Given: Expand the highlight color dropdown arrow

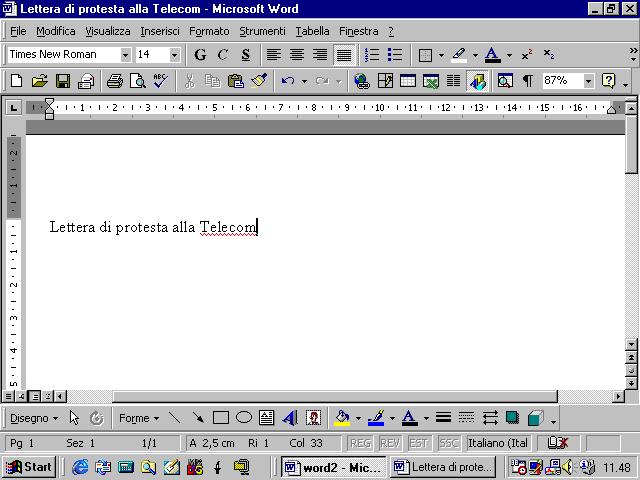Looking at the screenshot, I should pos(475,55).
